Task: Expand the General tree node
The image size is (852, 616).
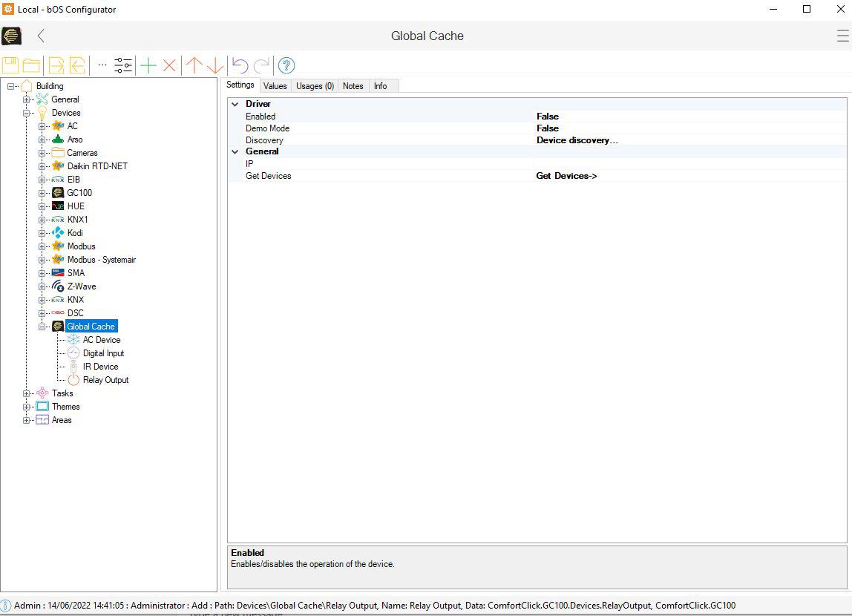Action: (x=26, y=99)
